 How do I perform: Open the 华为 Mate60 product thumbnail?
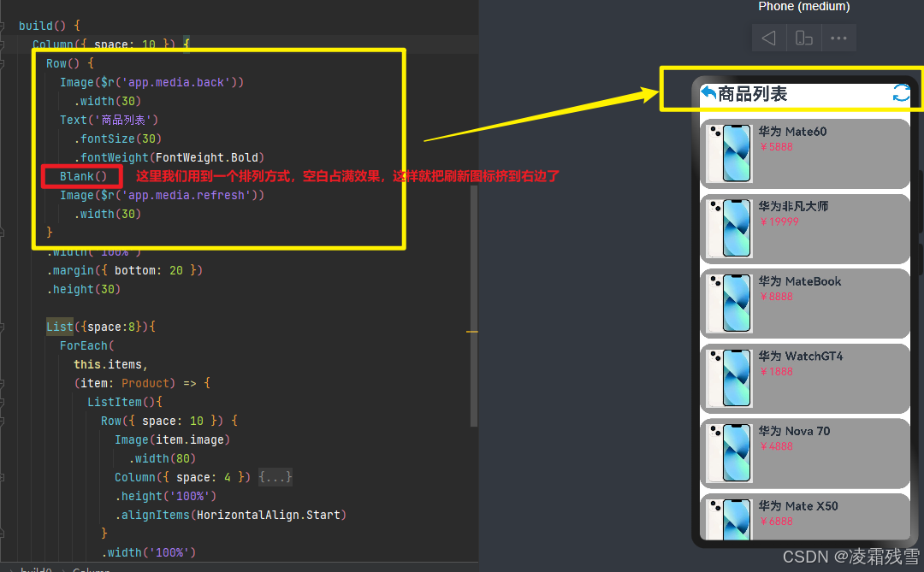pyautogui.click(x=730, y=153)
